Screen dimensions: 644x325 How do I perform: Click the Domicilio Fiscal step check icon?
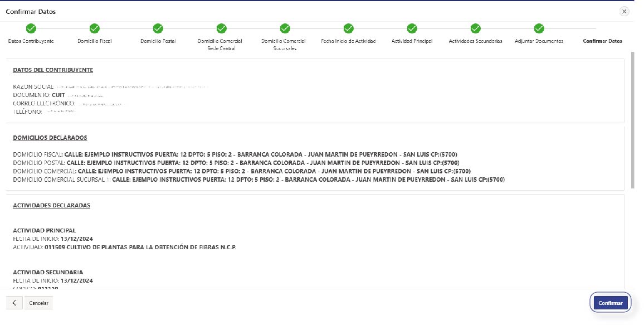point(95,28)
